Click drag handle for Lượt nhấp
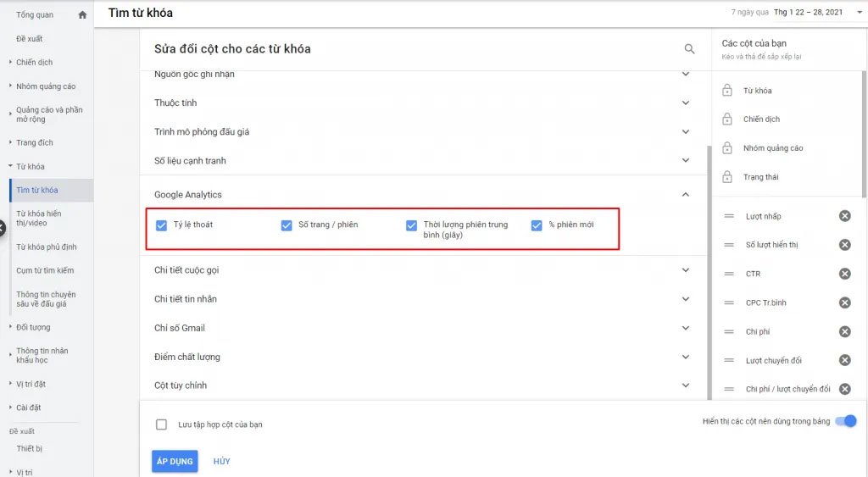Screen dimensions: 868x477 [729, 216]
